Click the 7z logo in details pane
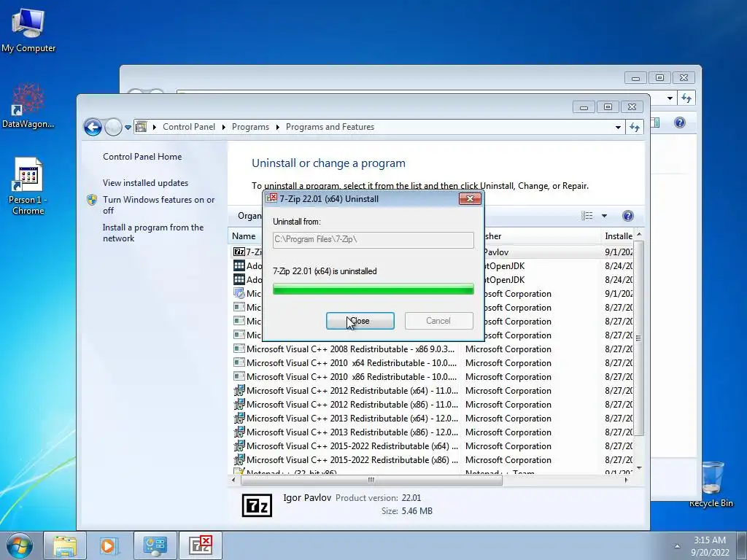Viewport: 747px width, 560px height. coord(258,505)
